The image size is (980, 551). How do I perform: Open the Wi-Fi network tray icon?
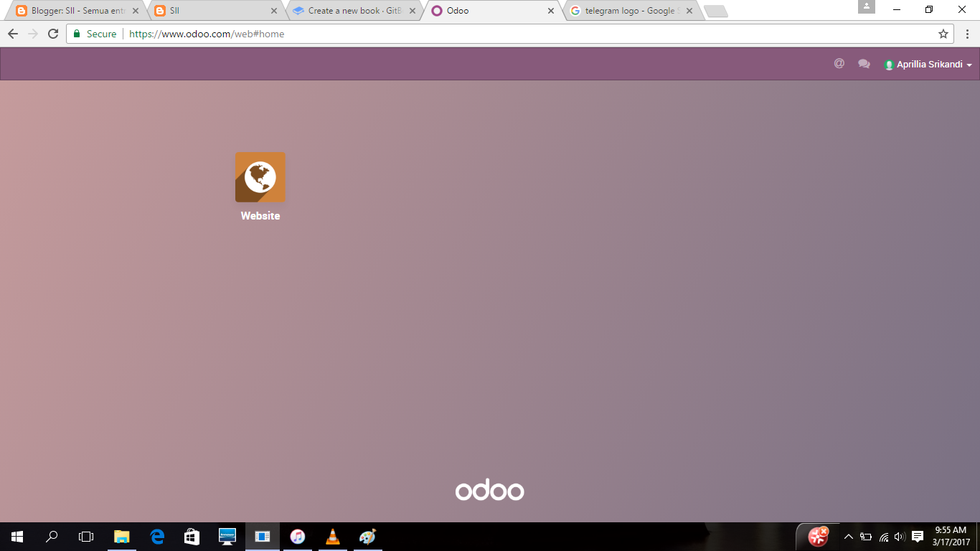point(884,536)
